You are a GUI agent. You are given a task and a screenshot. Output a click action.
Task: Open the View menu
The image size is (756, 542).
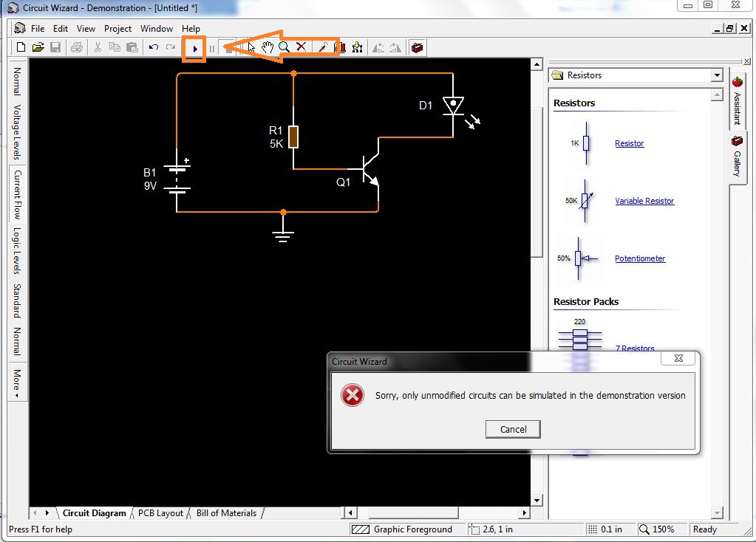click(86, 28)
